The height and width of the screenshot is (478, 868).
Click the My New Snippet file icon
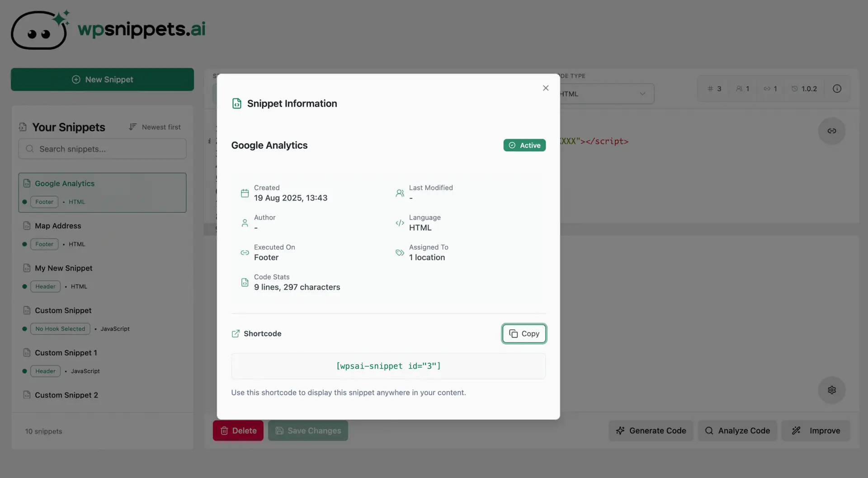tap(27, 268)
